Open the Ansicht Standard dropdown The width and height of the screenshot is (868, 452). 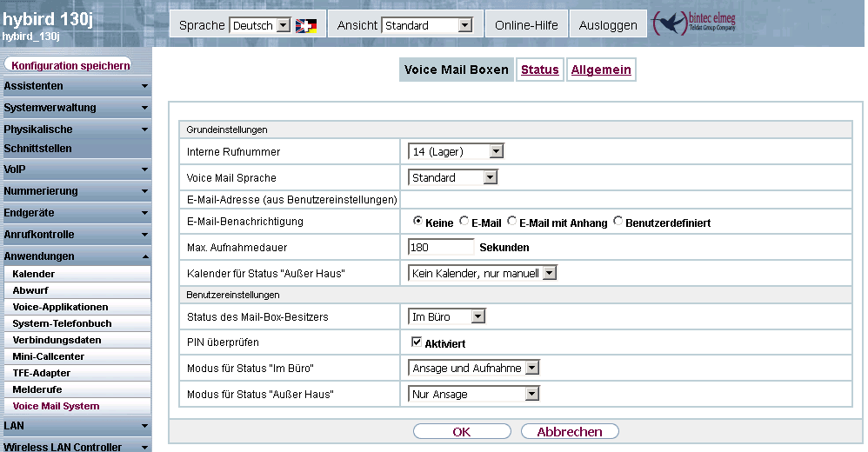tap(427, 25)
